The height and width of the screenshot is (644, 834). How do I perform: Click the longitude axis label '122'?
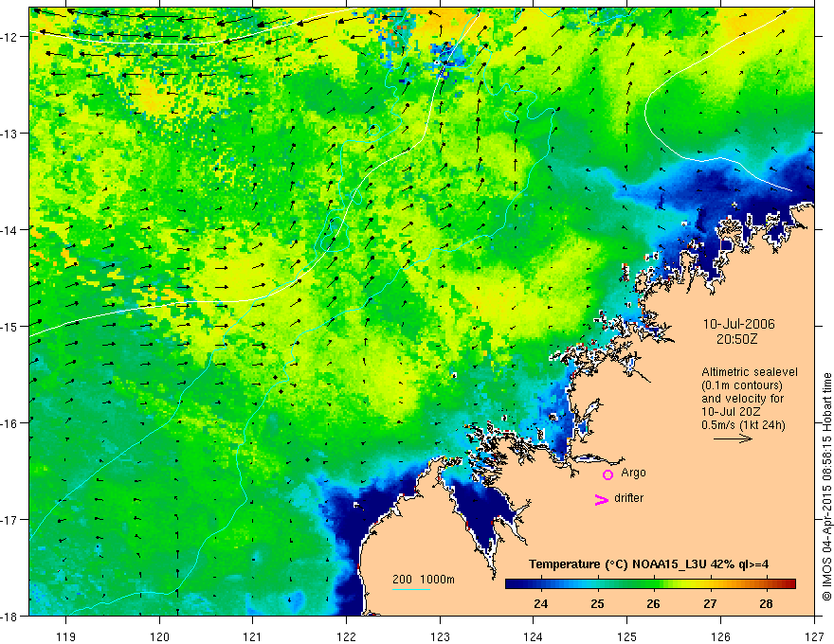pyautogui.click(x=346, y=636)
